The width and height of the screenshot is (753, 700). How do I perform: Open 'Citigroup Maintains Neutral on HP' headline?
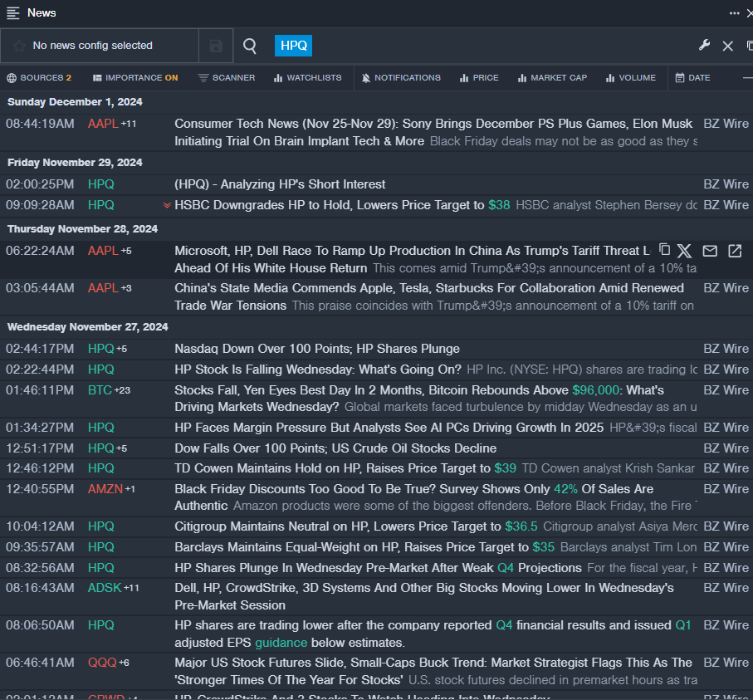click(x=356, y=526)
